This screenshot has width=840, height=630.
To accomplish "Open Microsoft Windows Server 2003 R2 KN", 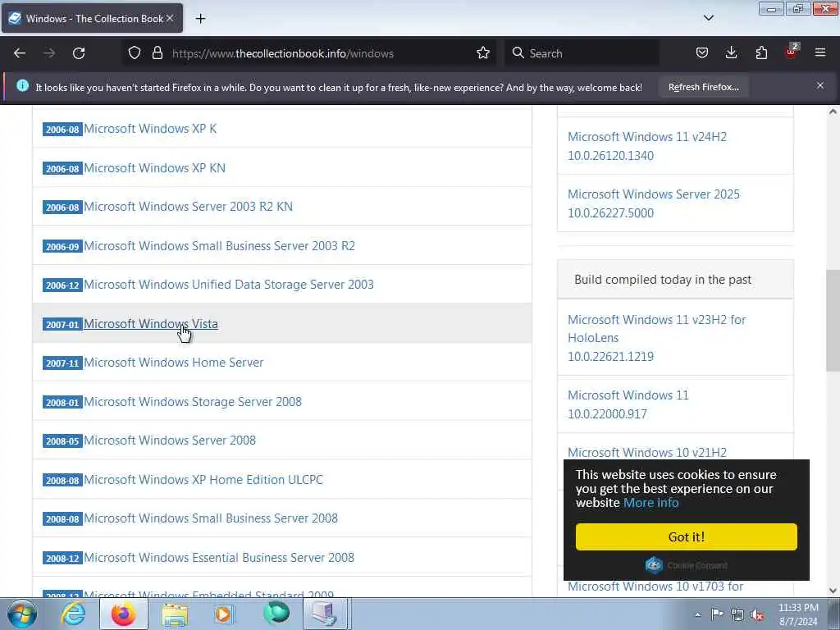I will (188, 206).
